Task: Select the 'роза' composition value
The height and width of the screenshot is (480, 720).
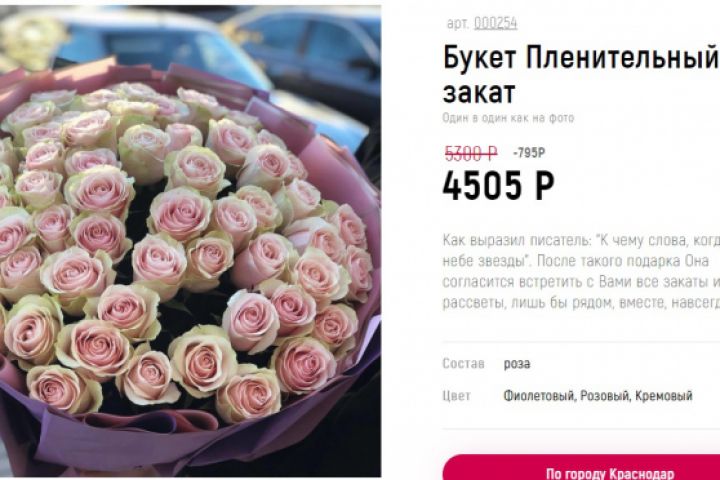Action: click(517, 364)
